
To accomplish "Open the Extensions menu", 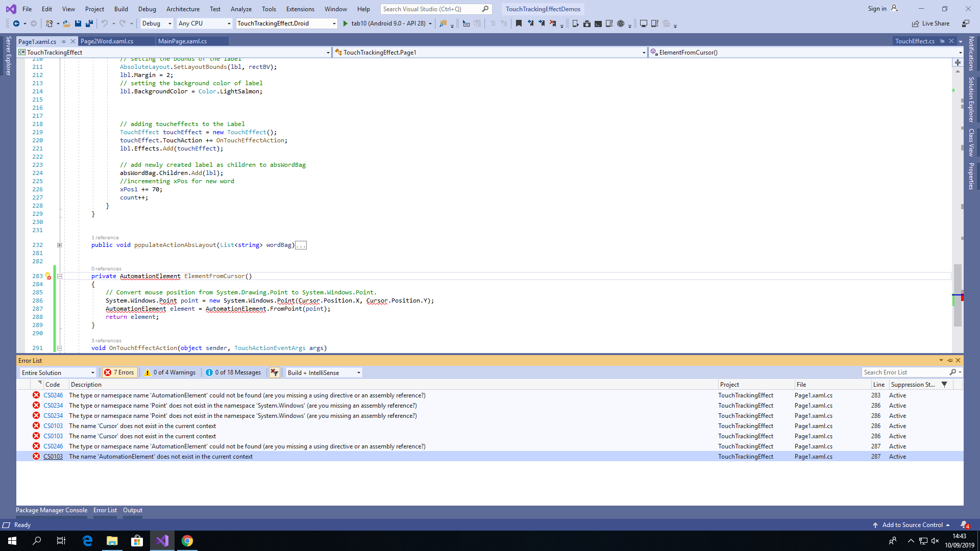I will pos(300,9).
